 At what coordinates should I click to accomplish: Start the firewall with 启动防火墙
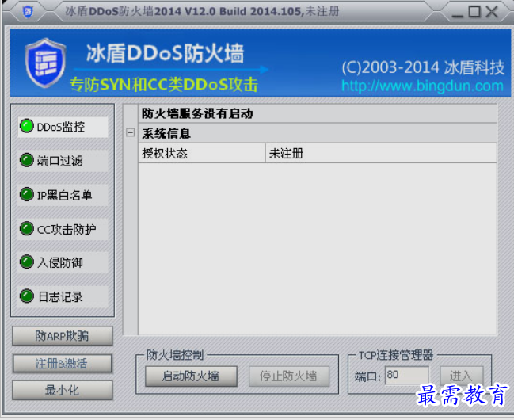(x=191, y=376)
